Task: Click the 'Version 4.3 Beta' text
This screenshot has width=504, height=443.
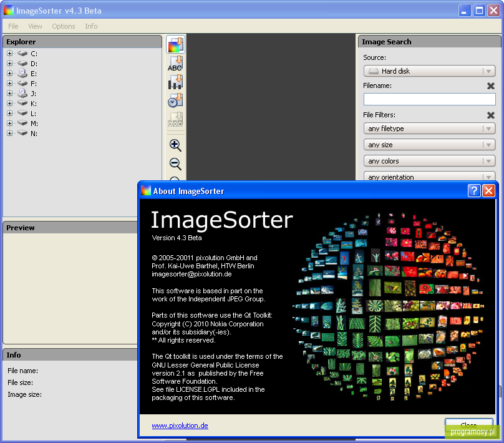Action: pos(177,238)
